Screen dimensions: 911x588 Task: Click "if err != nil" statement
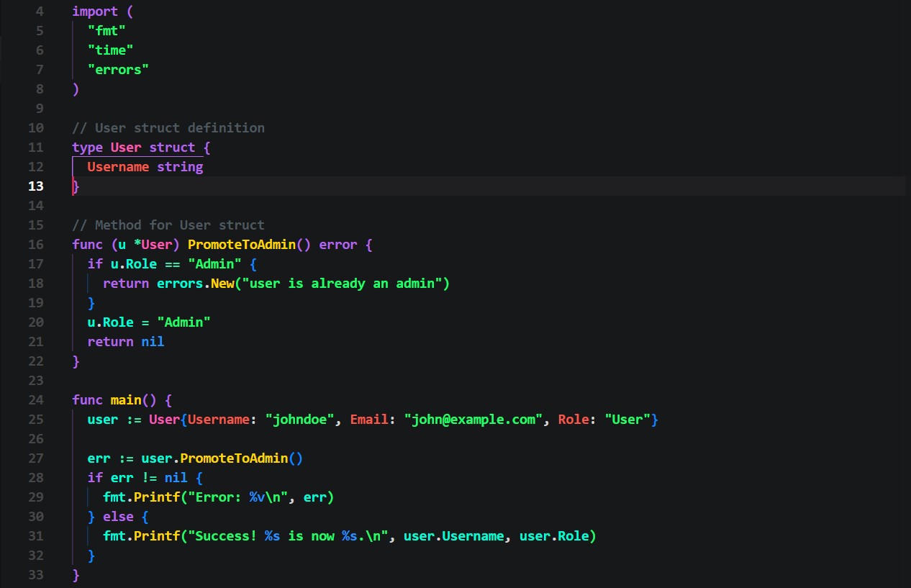137,477
